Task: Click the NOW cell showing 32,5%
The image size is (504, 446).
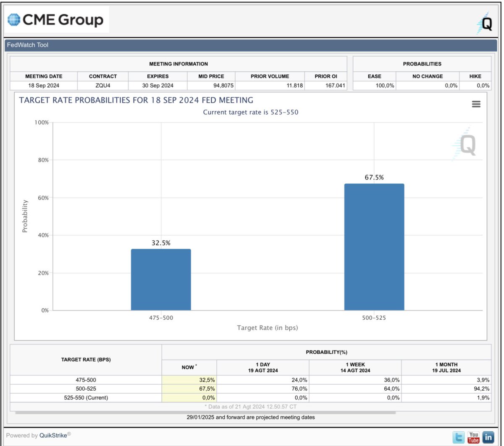Action: pos(189,380)
